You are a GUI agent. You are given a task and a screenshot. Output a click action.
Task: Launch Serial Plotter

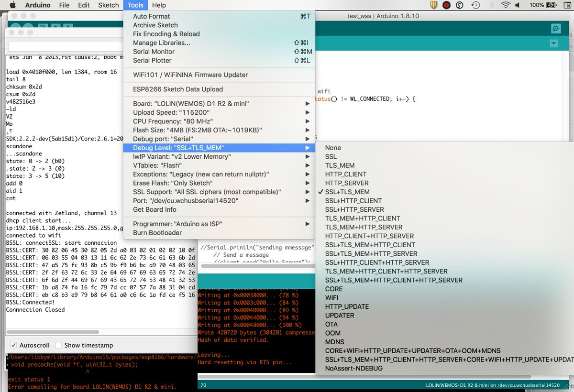pyautogui.click(x=219, y=60)
